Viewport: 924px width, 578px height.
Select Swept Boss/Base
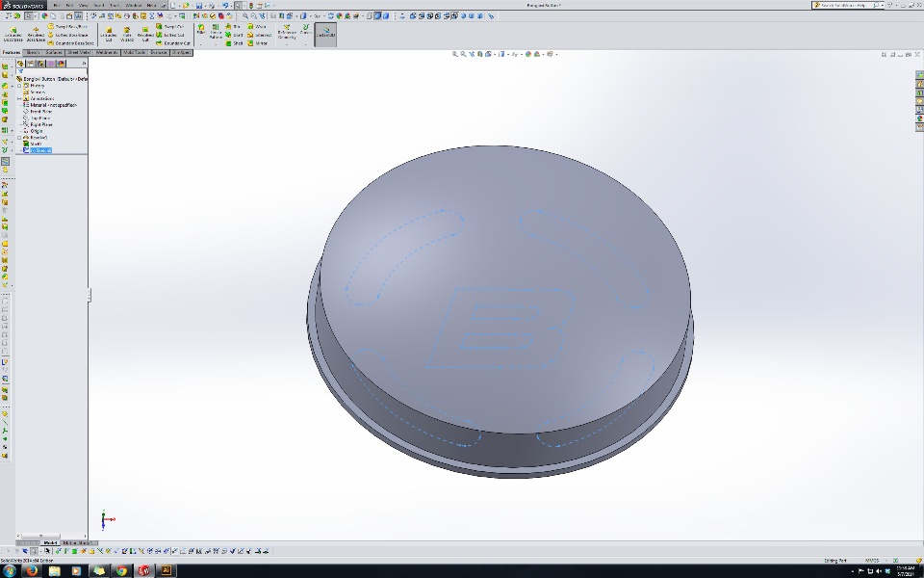pos(68,27)
